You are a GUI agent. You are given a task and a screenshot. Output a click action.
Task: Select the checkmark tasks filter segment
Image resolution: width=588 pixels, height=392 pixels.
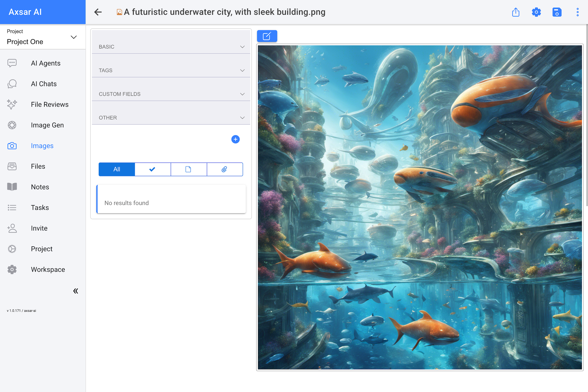153,169
